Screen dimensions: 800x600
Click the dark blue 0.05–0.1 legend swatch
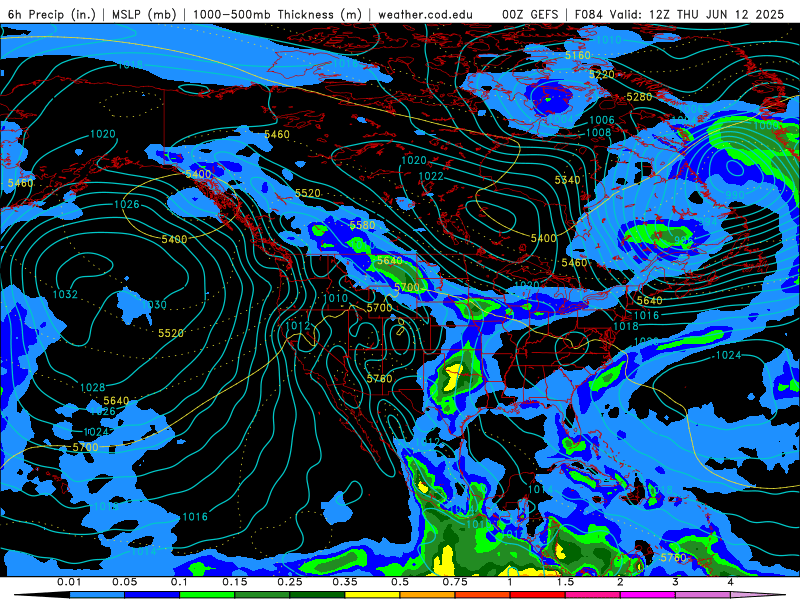click(152, 595)
